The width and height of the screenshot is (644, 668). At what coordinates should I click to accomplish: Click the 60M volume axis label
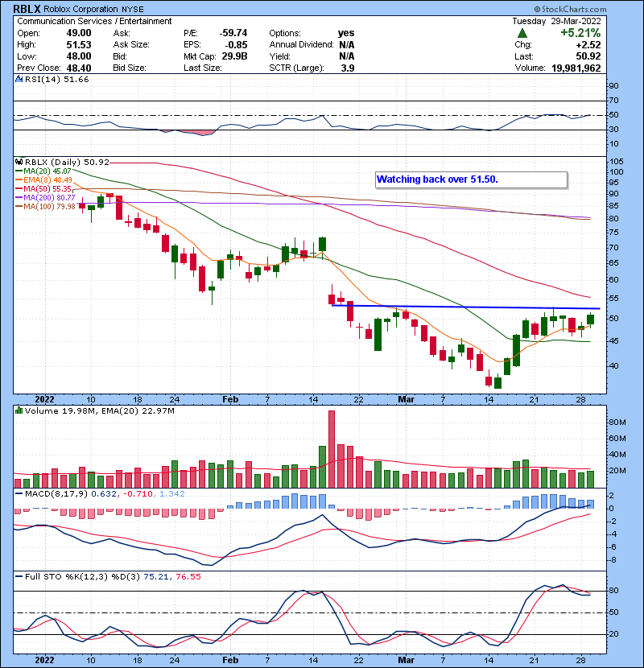pos(617,439)
